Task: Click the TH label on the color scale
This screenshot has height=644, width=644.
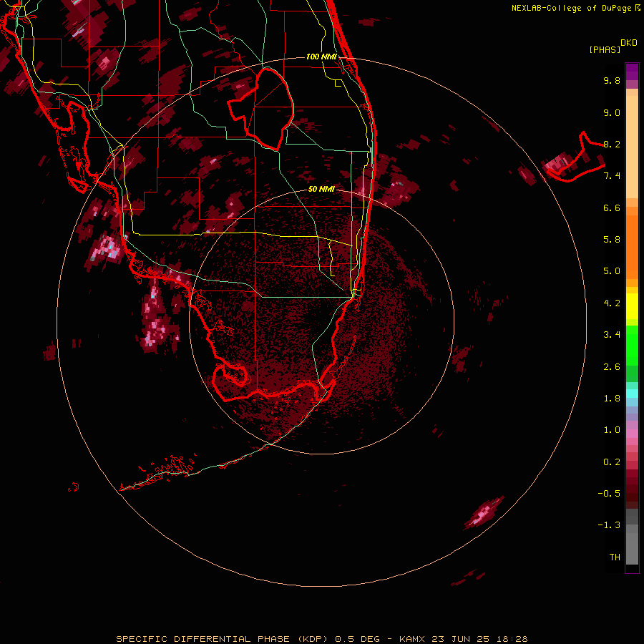Action: 615,557
